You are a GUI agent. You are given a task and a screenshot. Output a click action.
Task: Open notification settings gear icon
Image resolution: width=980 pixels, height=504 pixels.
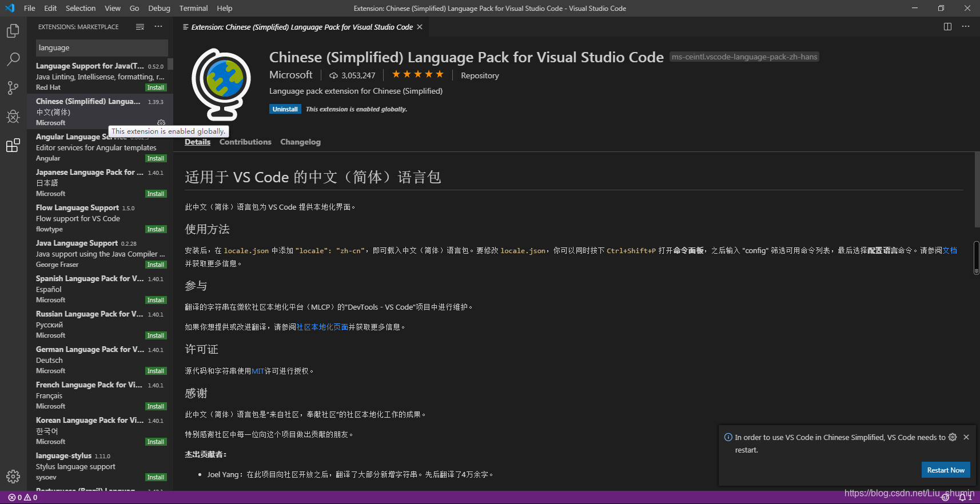point(953,437)
